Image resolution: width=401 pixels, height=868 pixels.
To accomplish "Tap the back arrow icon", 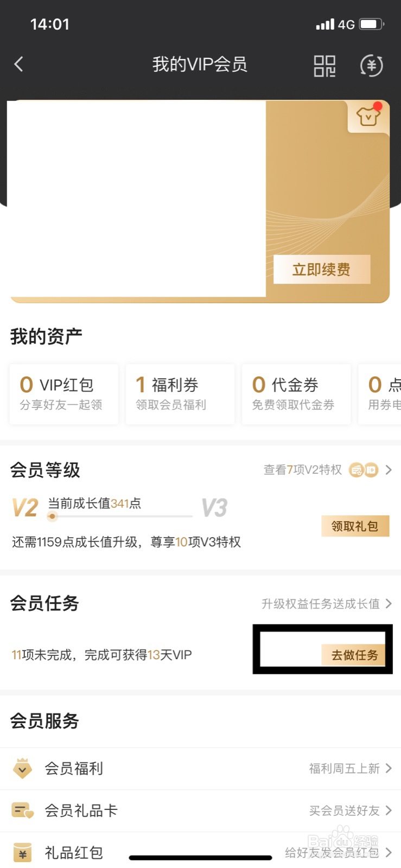I will point(19,65).
